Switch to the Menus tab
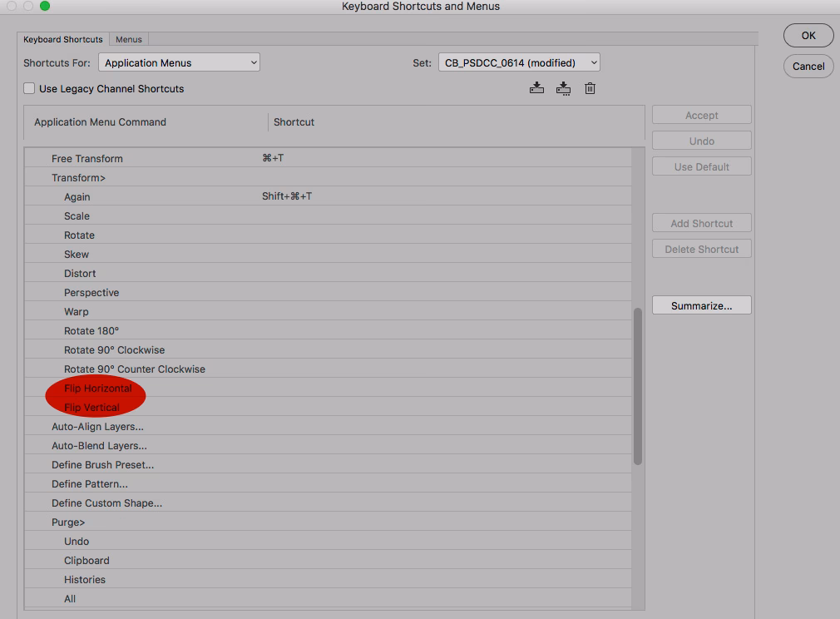The image size is (840, 619). click(x=129, y=39)
